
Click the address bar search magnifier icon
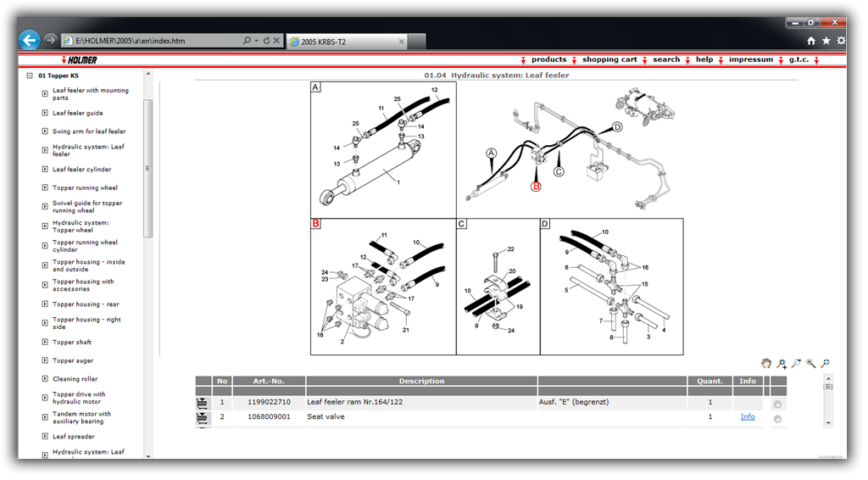pyautogui.click(x=247, y=41)
